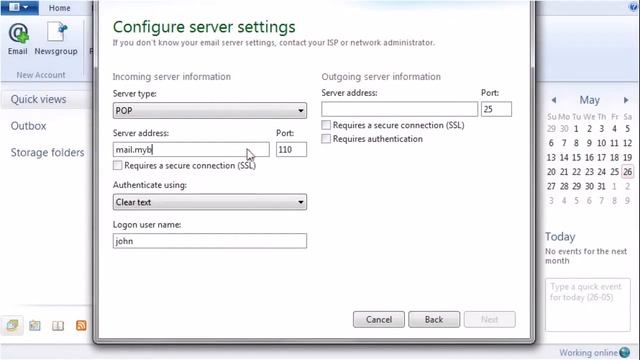Open the RSS feeds icon in bottom bar
Viewport: 640px width, 360px height.
click(81, 325)
